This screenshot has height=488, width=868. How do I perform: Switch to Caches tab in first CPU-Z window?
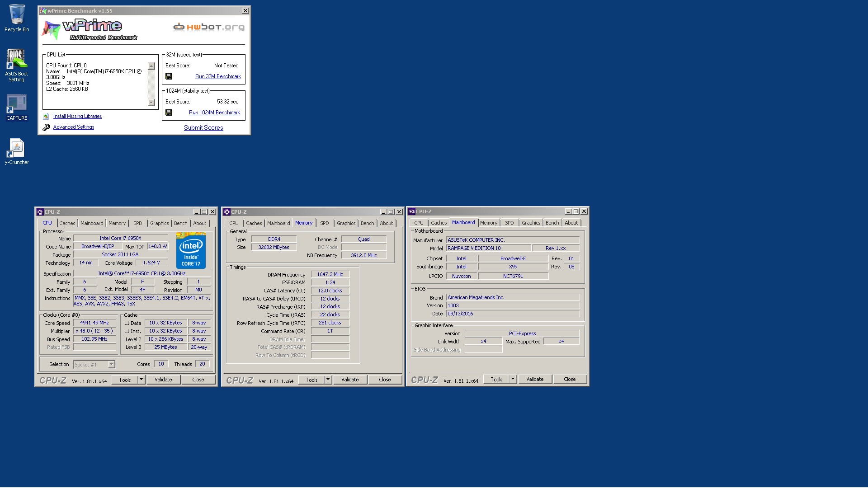[x=67, y=223]
